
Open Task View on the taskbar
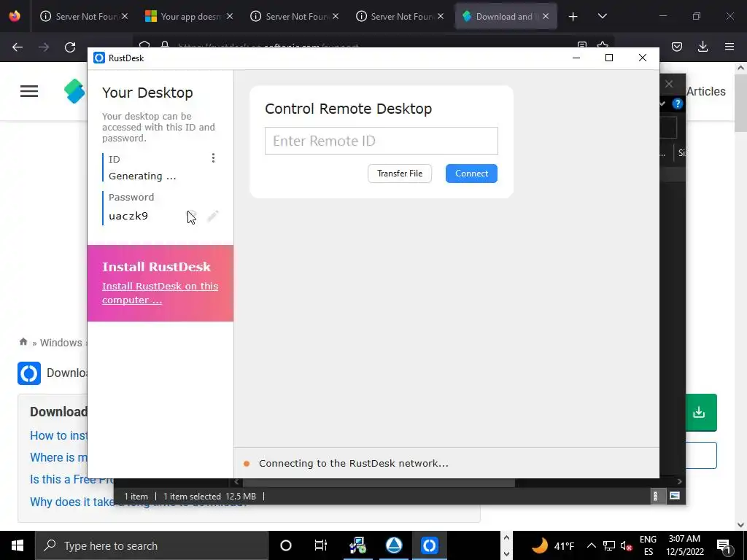321,545
